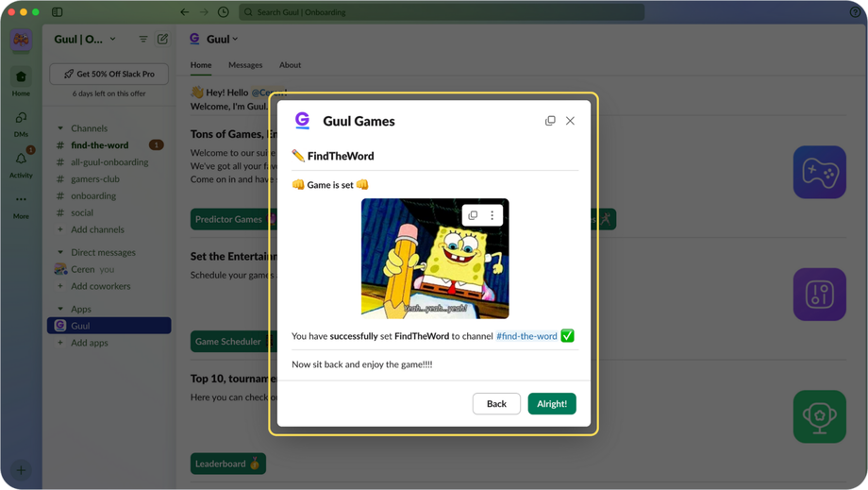
Task: Click the Guul logo in the app header
Action: [x=194, y=38]
